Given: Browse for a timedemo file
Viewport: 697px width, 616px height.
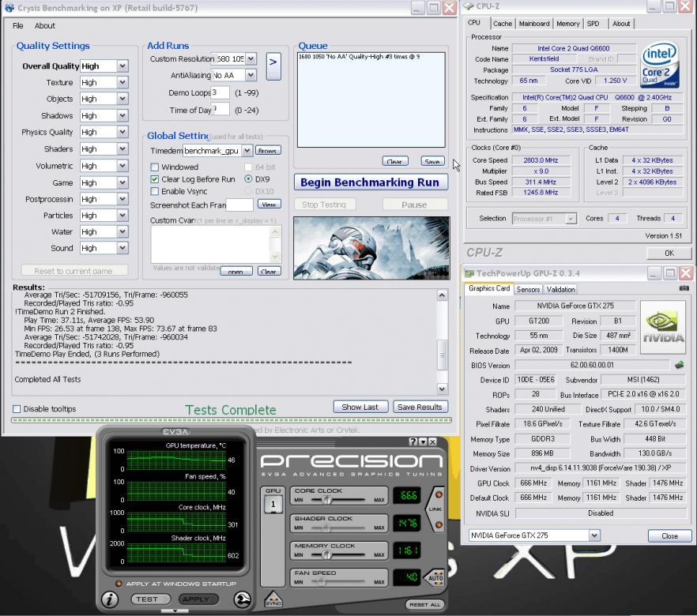Looking at the screenshot, I should click(x=268, y=151).
